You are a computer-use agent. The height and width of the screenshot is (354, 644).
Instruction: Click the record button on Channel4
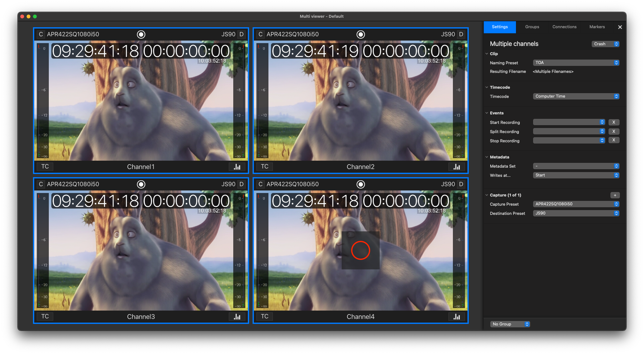pos(361,184)
